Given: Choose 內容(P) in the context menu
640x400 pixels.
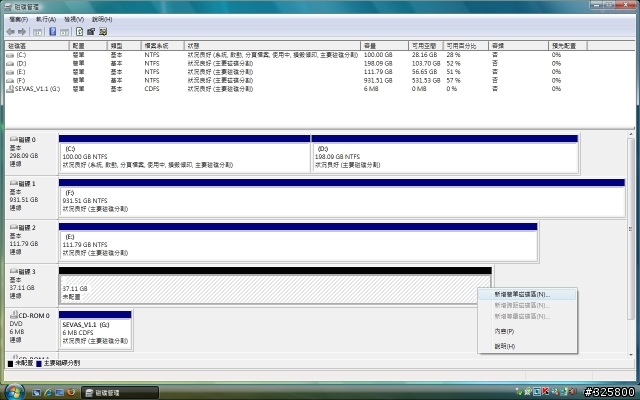Looking at the screenshot, I should coord(527,331).
